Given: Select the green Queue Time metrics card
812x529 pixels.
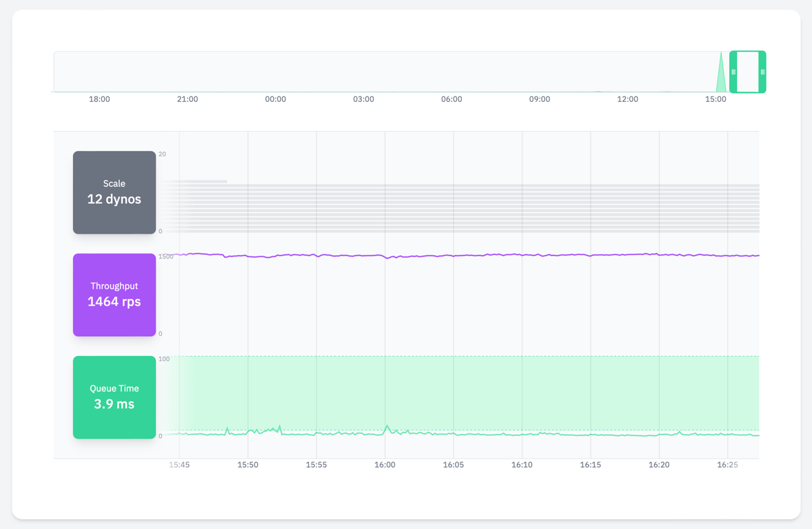Looking at the screenshot, I should coord(114,397).
